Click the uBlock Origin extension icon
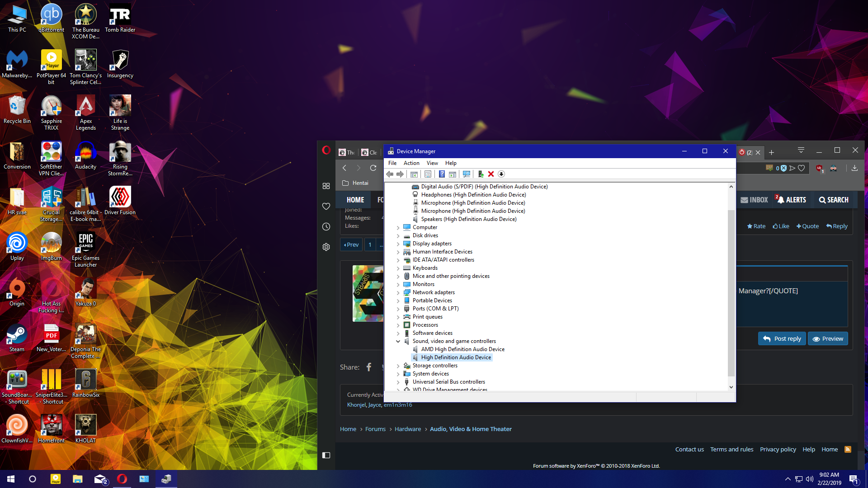The width and height of the screenshot is (868, 488). [819, 169]
